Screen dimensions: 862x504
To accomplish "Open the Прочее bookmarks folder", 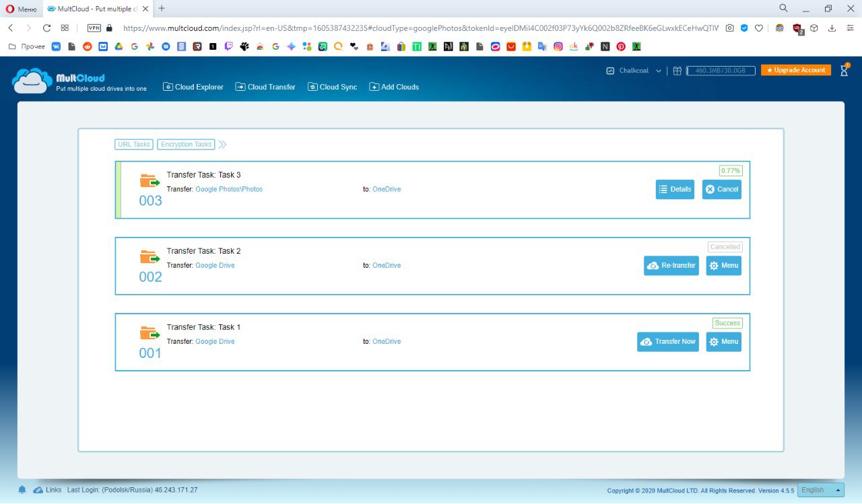I will [26, 46].
